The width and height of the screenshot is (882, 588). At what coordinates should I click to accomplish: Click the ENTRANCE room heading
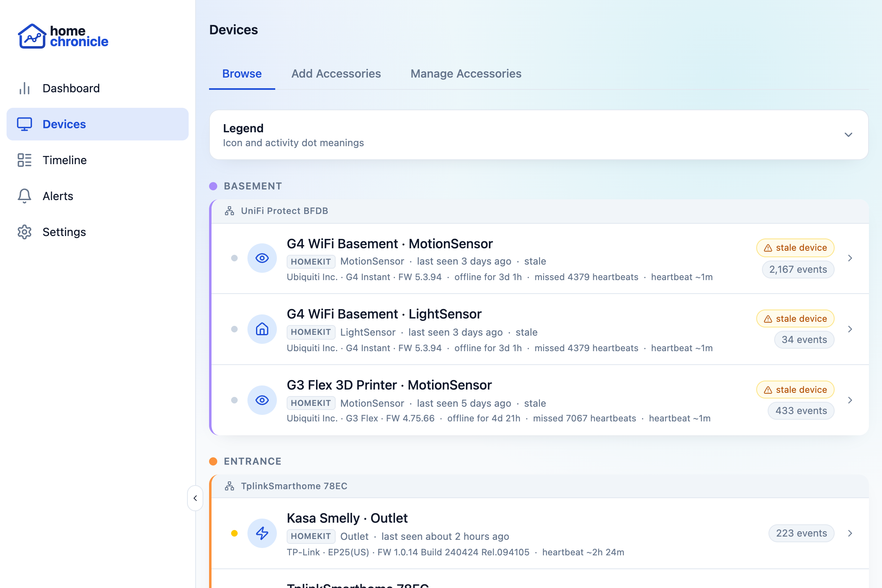[x=252, y=461]
